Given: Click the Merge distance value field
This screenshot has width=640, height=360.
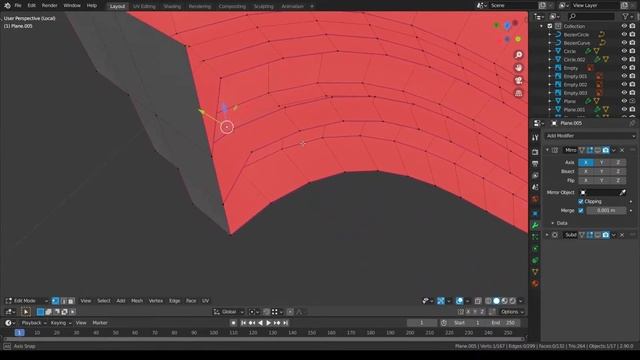Looking at the screenshot, I should point(606,211).
